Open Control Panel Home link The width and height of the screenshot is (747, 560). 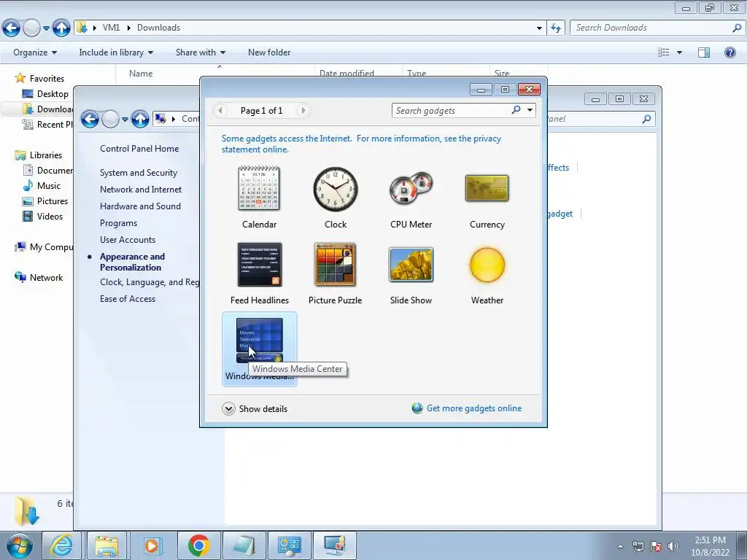tap(139, 149)
